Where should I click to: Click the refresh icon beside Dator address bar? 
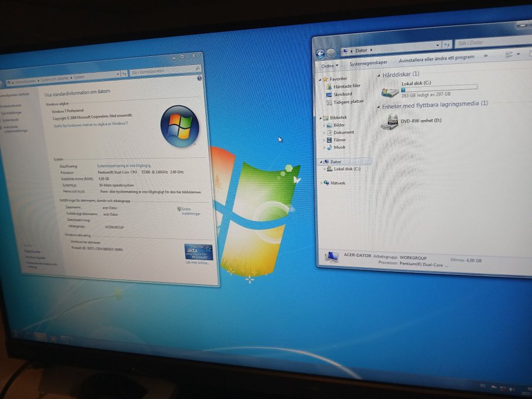tap(447, 44)
